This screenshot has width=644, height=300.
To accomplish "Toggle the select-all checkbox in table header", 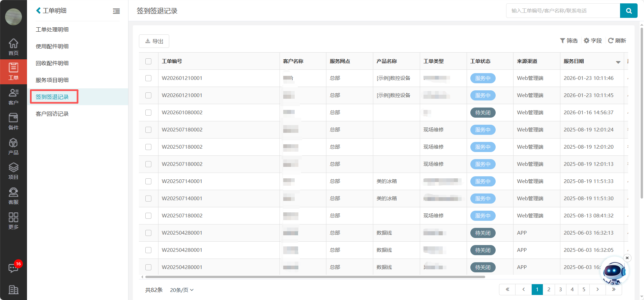I will (148, 61).
